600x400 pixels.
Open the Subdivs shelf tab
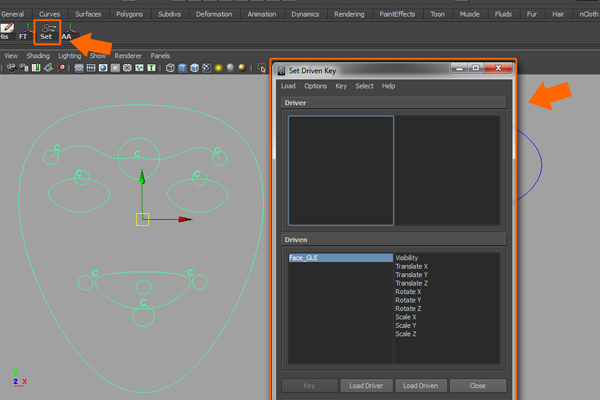click(170, 14)
